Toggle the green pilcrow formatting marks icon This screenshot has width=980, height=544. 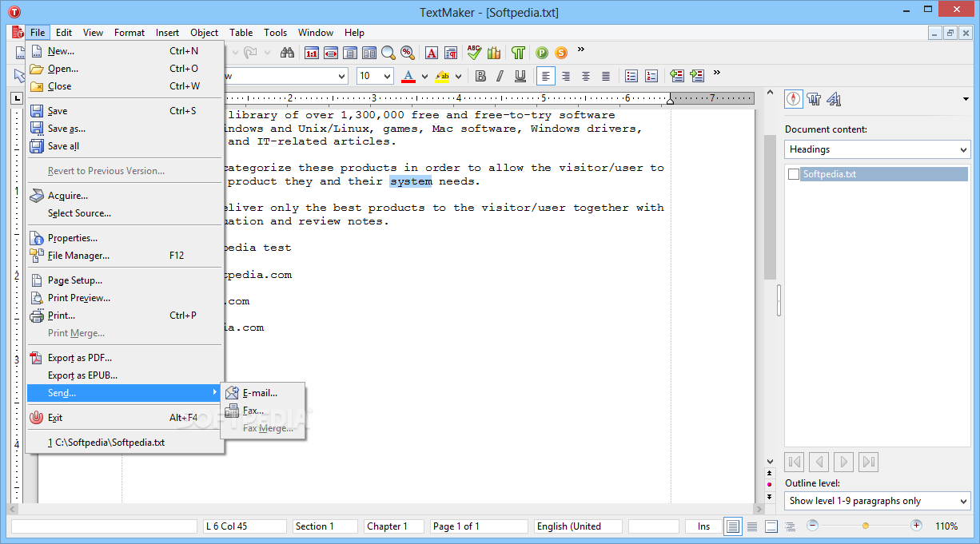click(x=518, y=53)
